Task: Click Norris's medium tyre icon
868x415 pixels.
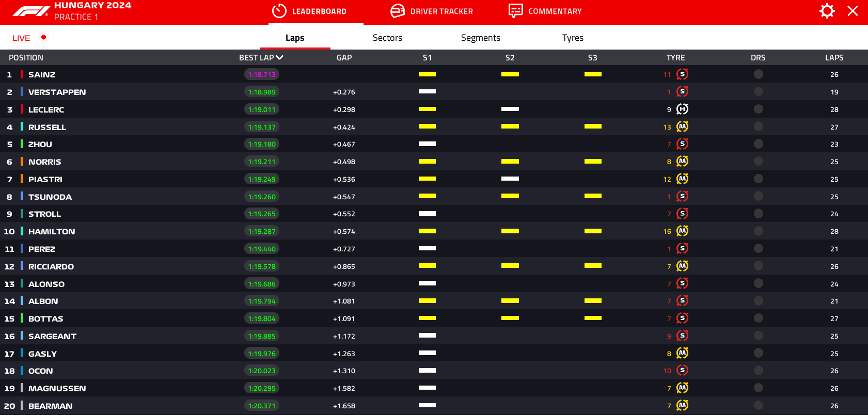Action: click(x=682, y=162)
